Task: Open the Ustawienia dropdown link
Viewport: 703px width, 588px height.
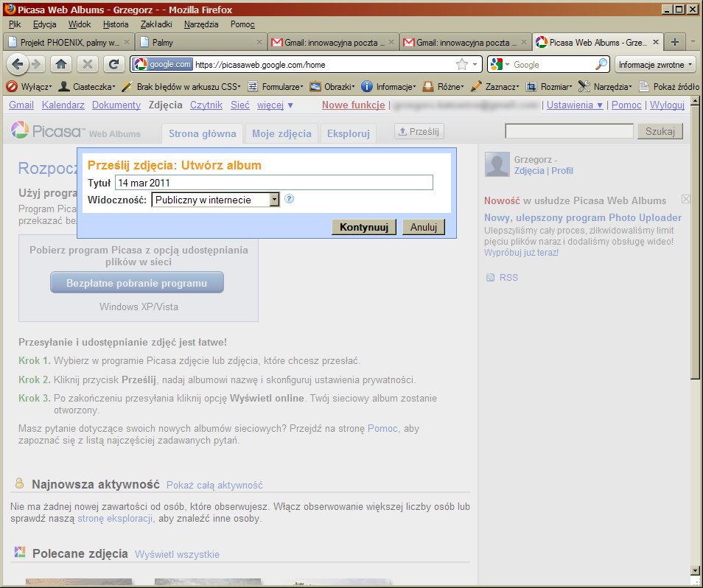Action: coord(575,105)
